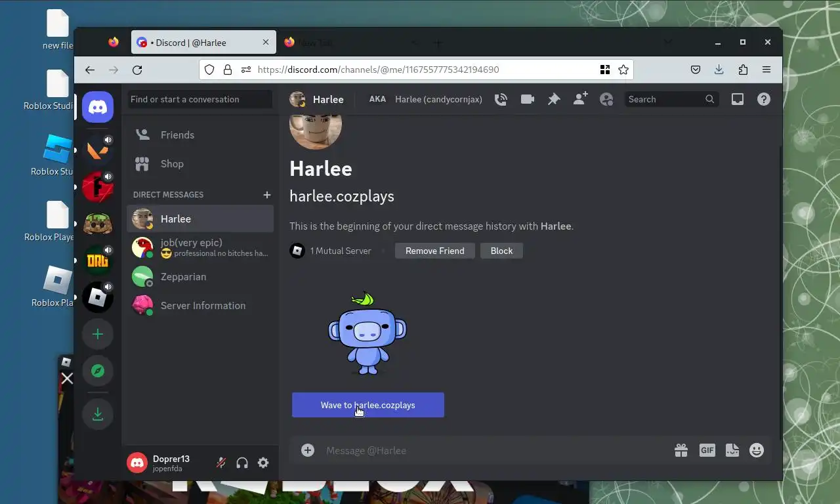Screen dimensions: 840x504
Task: Open GIF picker
Action: (707, 450)
